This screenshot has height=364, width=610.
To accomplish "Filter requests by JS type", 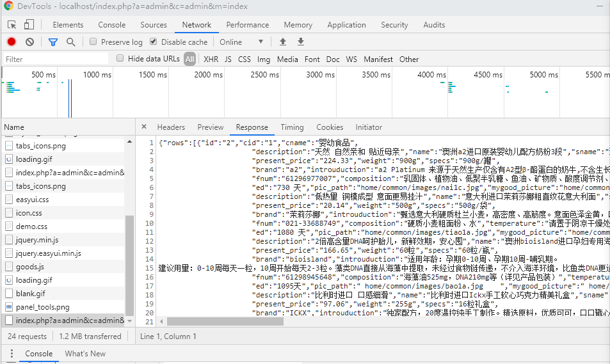I will coord(228,59).
